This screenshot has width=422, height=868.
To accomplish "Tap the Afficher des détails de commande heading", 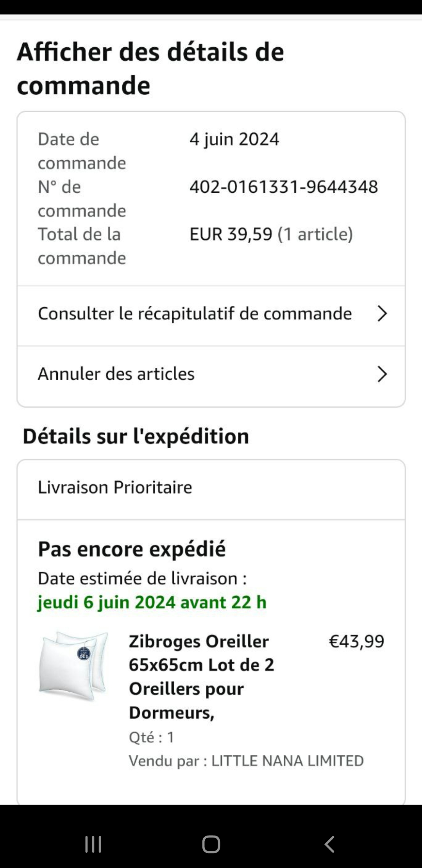I will click(150, 68).
